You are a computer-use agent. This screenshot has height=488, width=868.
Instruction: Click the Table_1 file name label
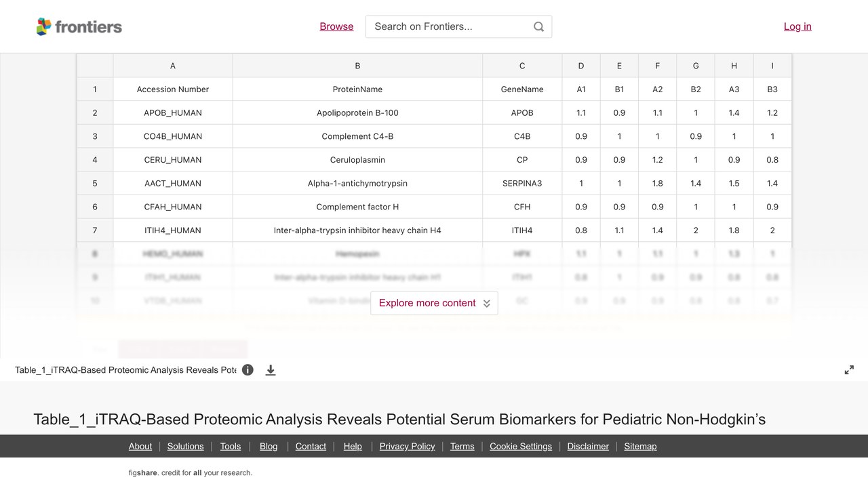click(x=125, y=370)
